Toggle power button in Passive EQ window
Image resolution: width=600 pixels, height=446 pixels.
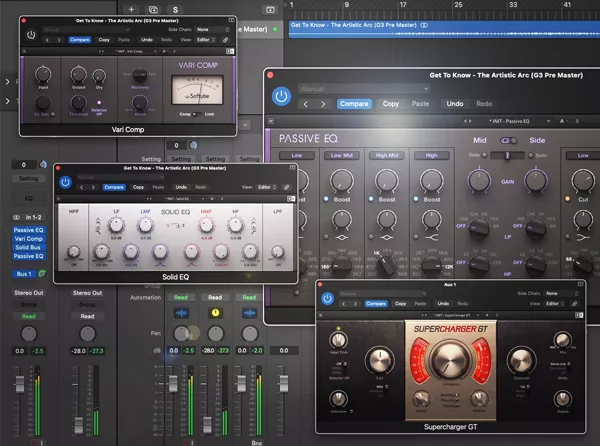281,96
